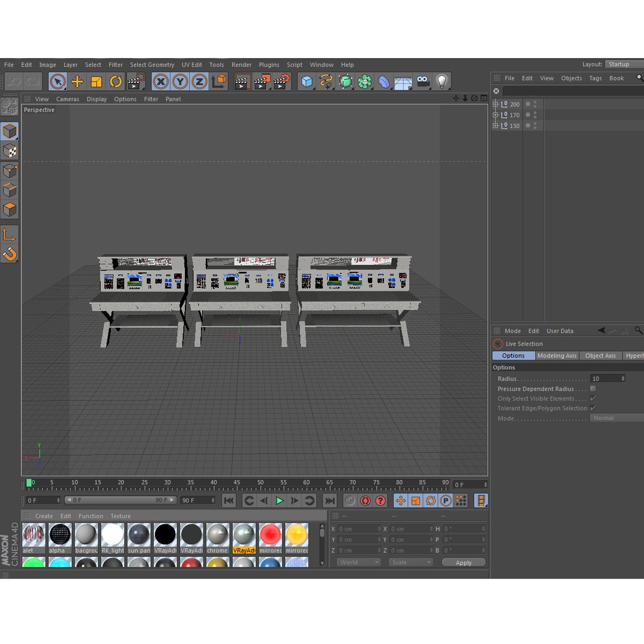Switch to Model mode

(10, 131)
